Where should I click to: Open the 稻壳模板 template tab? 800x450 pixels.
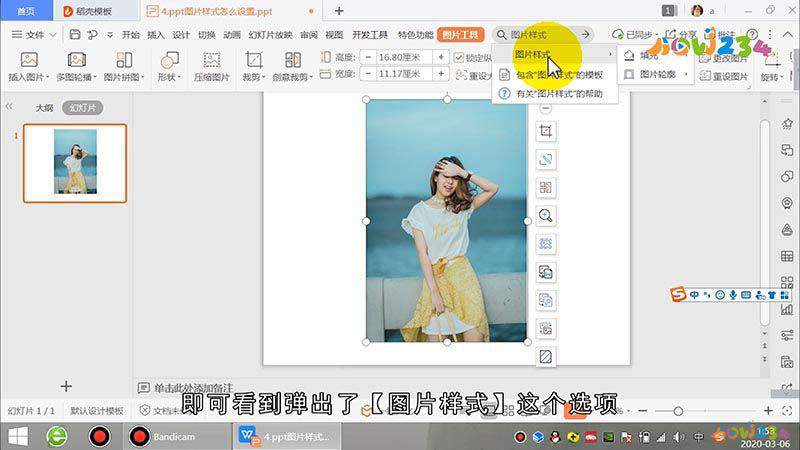coord(96,11)
